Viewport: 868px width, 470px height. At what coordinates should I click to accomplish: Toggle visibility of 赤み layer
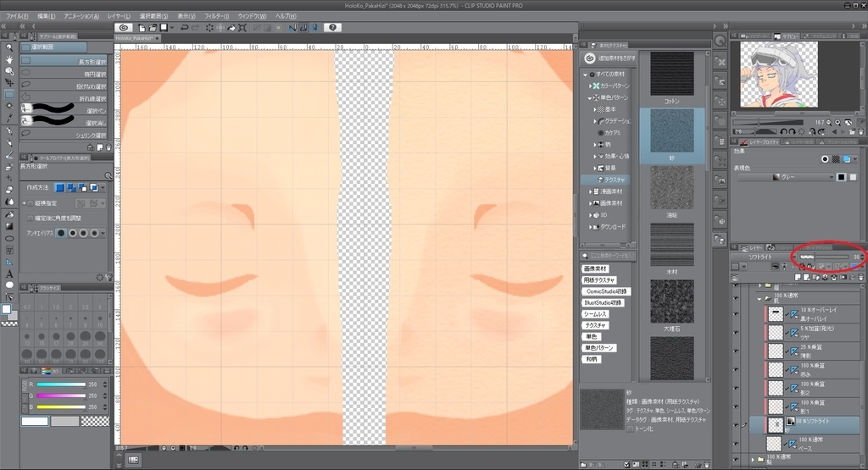point(736,369)
